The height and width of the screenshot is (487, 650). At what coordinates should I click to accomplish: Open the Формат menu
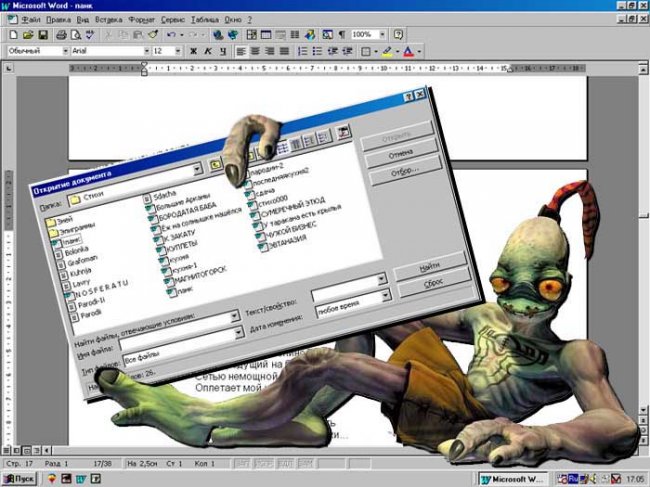click(x=141, y=19)
